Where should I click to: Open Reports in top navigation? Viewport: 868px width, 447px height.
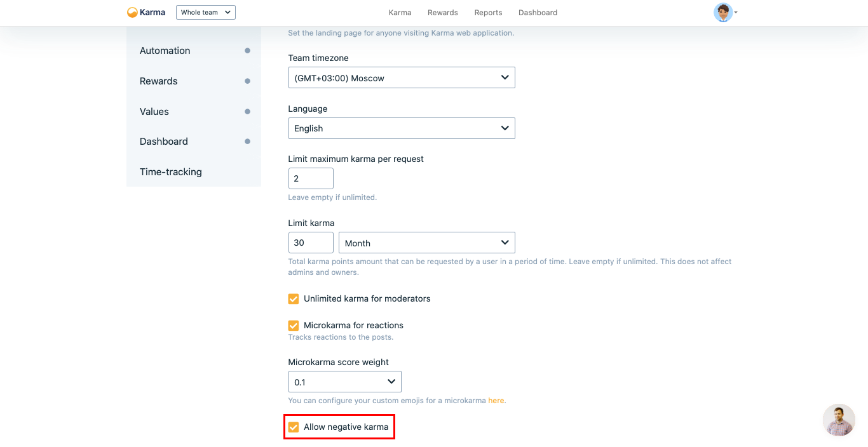click(x=488, y=13)
